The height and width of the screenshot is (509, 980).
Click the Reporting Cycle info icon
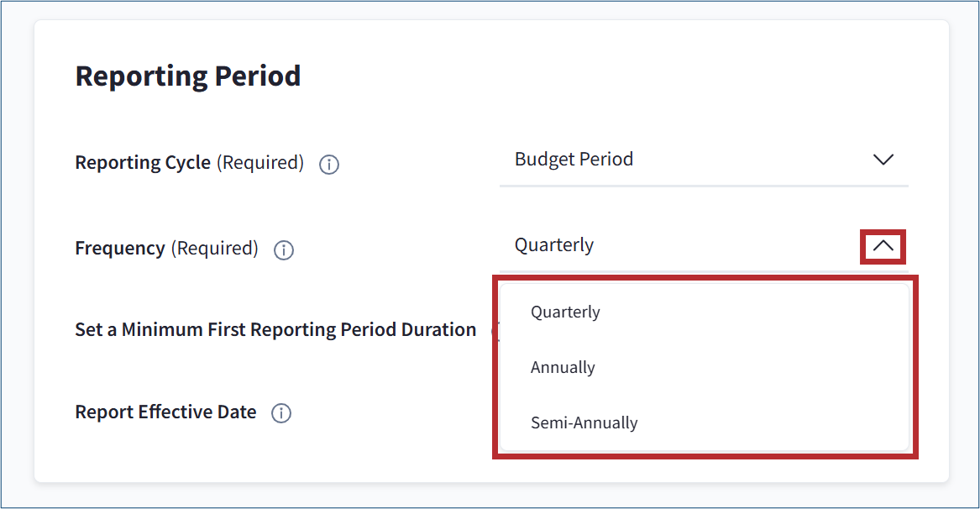click(x=329, y=165)
